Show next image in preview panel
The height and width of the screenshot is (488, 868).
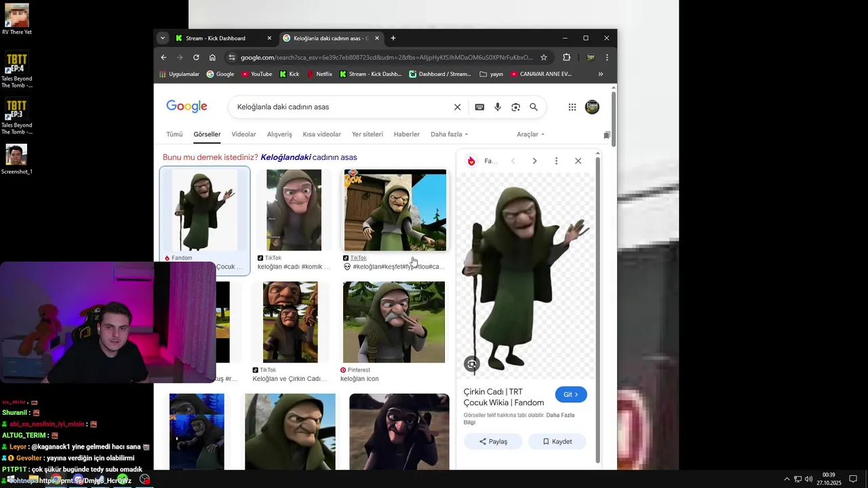534,161
